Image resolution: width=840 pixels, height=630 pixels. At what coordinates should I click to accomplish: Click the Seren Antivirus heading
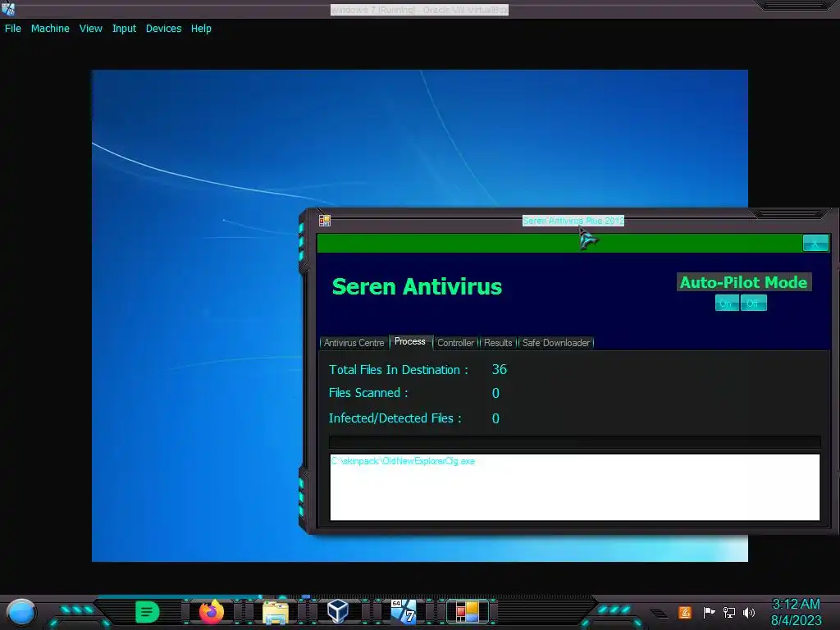417,286
